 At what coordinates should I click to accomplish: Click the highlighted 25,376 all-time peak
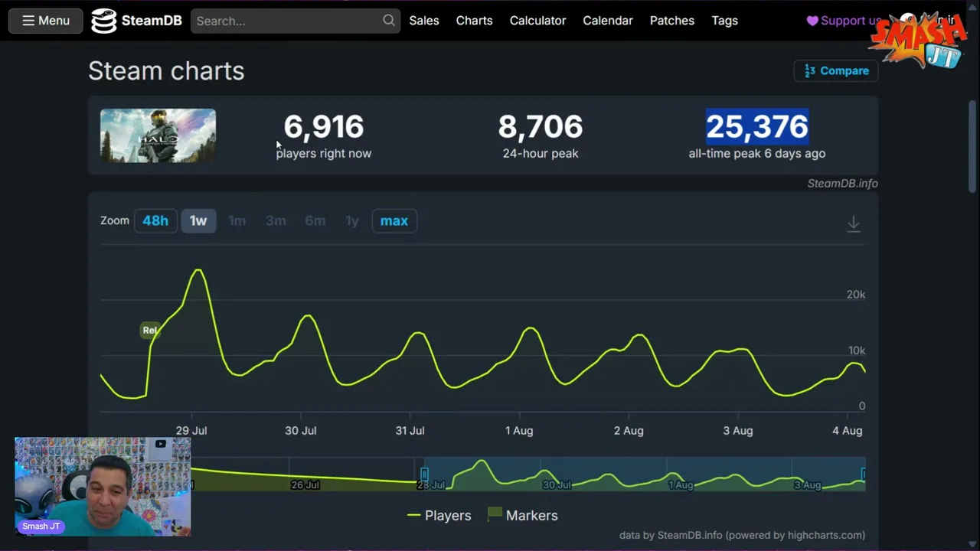[x=757, y=126]
